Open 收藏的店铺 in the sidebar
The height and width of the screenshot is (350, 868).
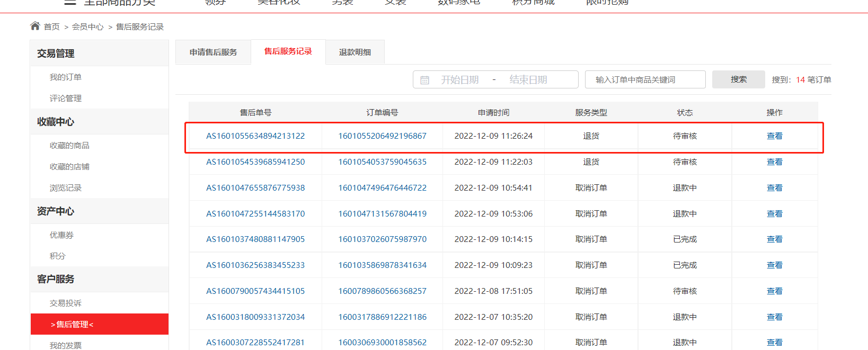[69, 166]
